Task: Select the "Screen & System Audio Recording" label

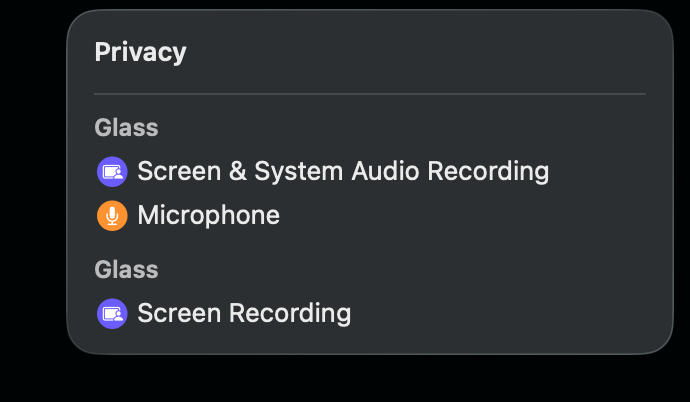Action: pos(343,172)
